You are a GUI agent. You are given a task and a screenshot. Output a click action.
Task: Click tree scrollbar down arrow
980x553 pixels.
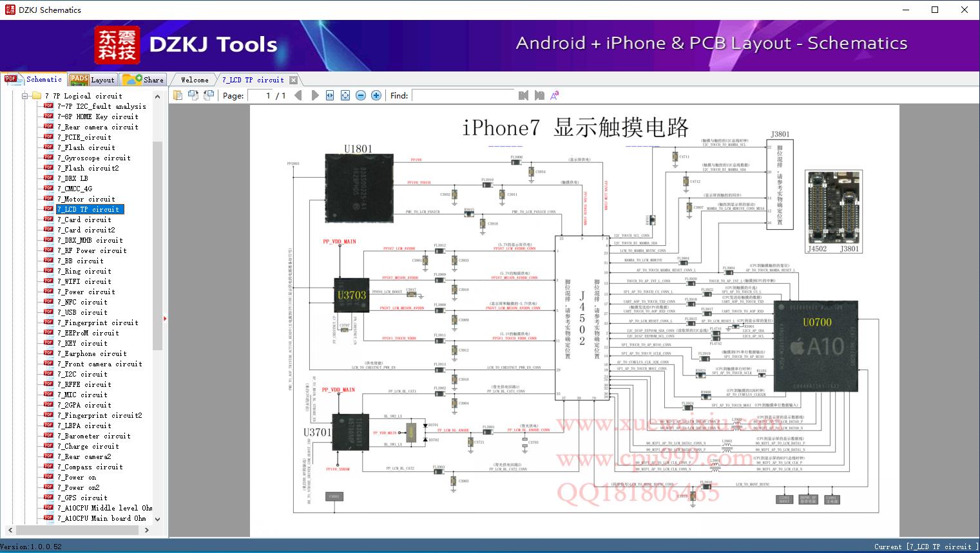point(157,519)
